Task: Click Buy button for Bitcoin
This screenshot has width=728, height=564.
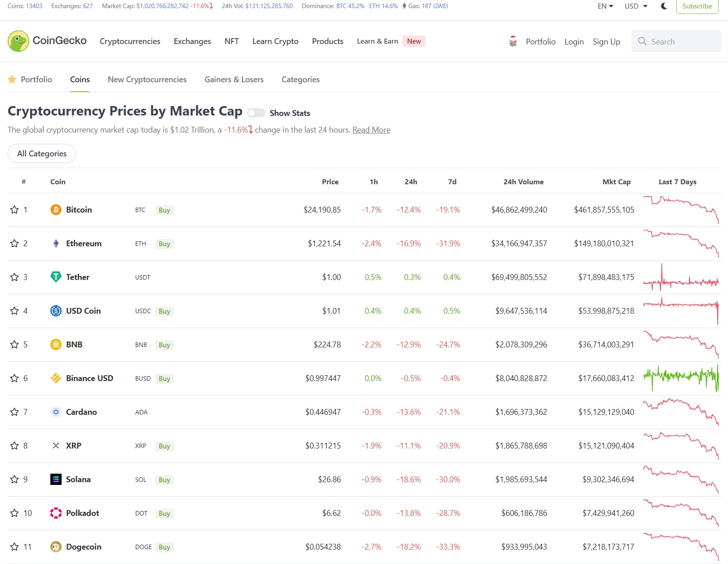Action: (x=165, y=210)
